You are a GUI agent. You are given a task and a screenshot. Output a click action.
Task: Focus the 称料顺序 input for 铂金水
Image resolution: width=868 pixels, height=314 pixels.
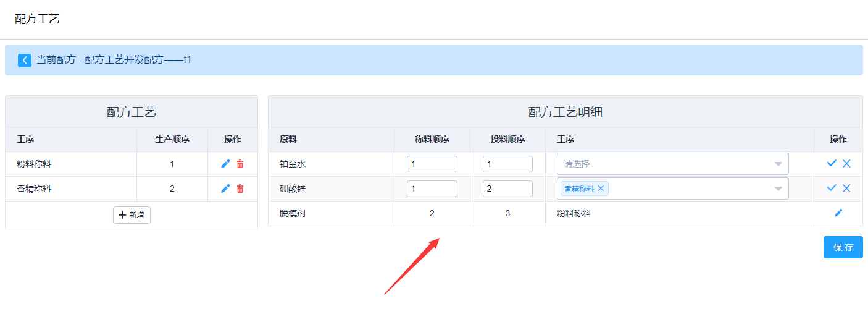tap(432, 164)
